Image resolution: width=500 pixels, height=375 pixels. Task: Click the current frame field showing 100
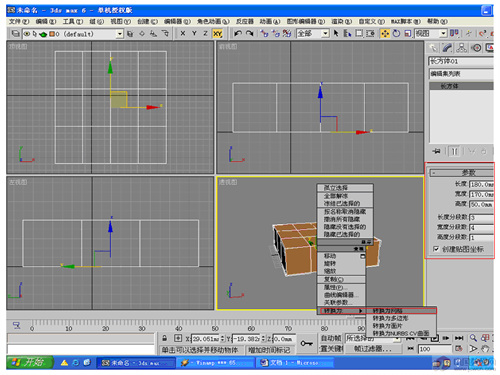(x=435, y=349)
